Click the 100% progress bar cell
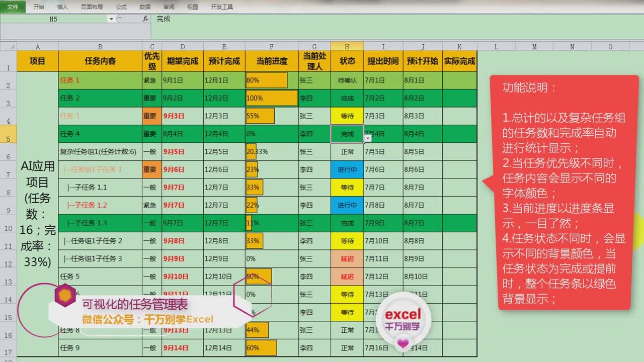The width and height of the screenshot is (644, 362). coord(272,98)
